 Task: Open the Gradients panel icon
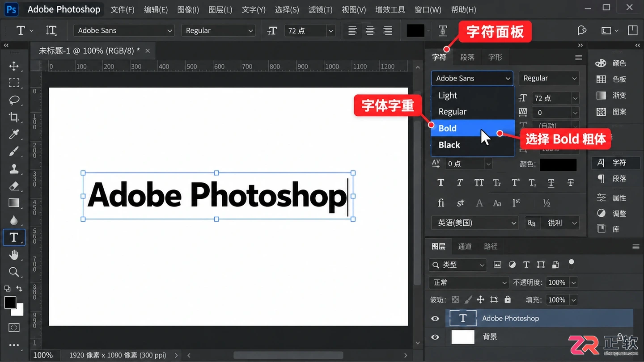click(x=601, y=95)
